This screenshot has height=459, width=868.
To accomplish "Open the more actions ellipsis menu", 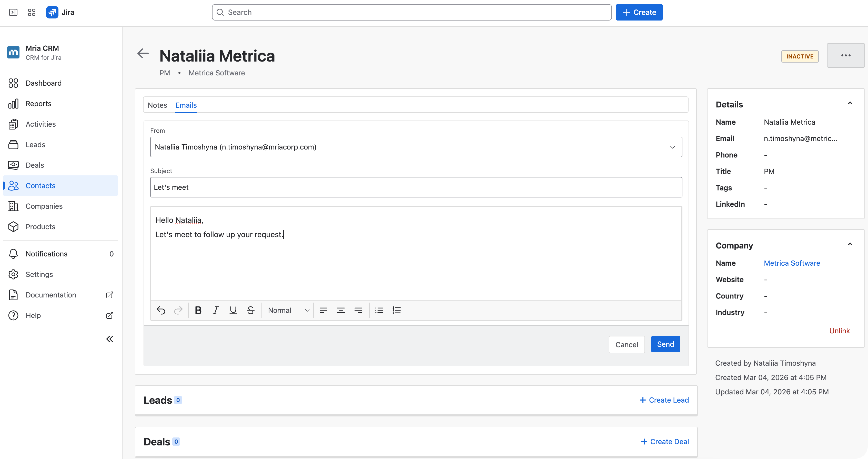I will [x=845, y=55].
